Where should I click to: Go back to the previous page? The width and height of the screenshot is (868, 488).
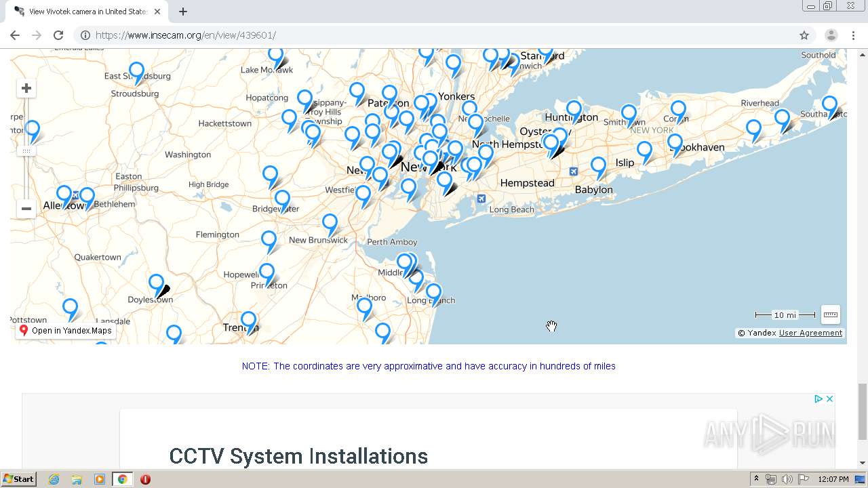coord(15,35)
